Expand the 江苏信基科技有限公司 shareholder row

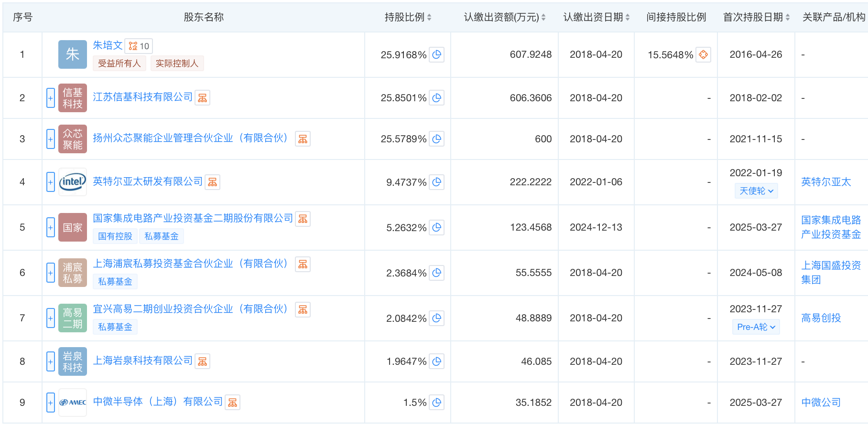point(51,98)
